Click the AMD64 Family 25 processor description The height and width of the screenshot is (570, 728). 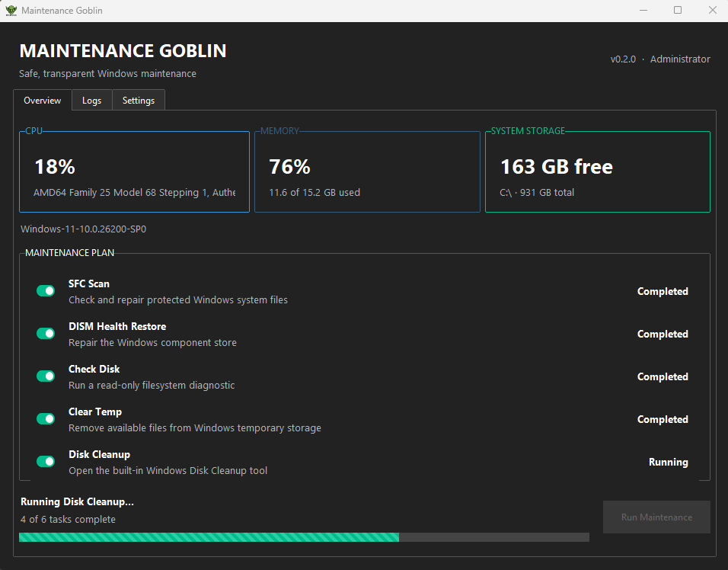pyautogui.click(x=135, y=192)
